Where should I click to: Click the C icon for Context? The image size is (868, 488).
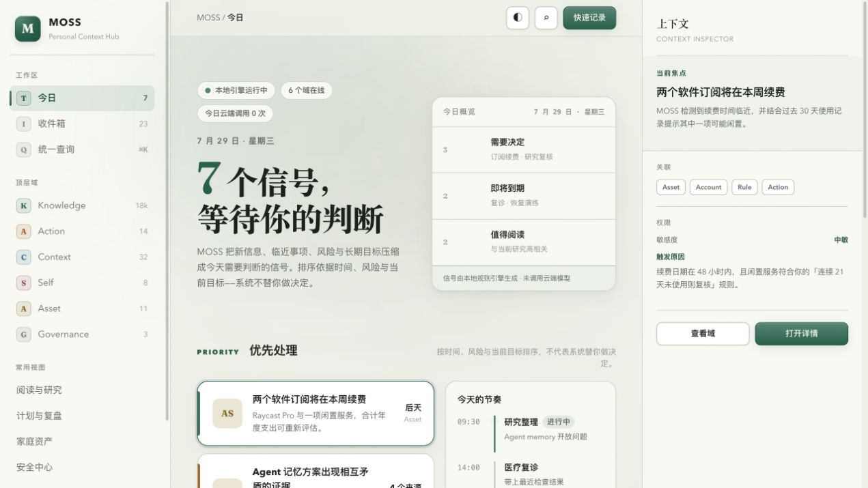point(24,257)
